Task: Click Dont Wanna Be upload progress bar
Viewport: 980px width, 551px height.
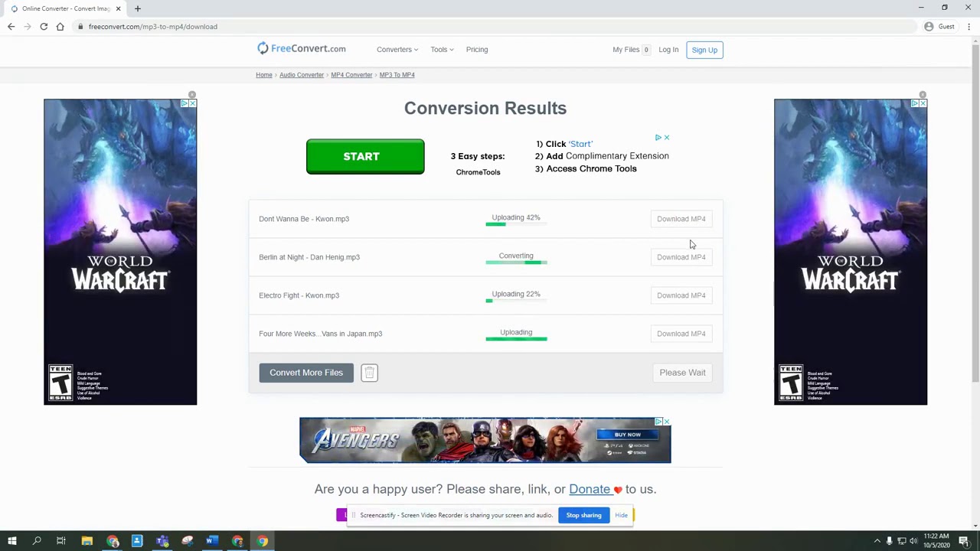Action: pyautogui.click(x=516, y=224)
